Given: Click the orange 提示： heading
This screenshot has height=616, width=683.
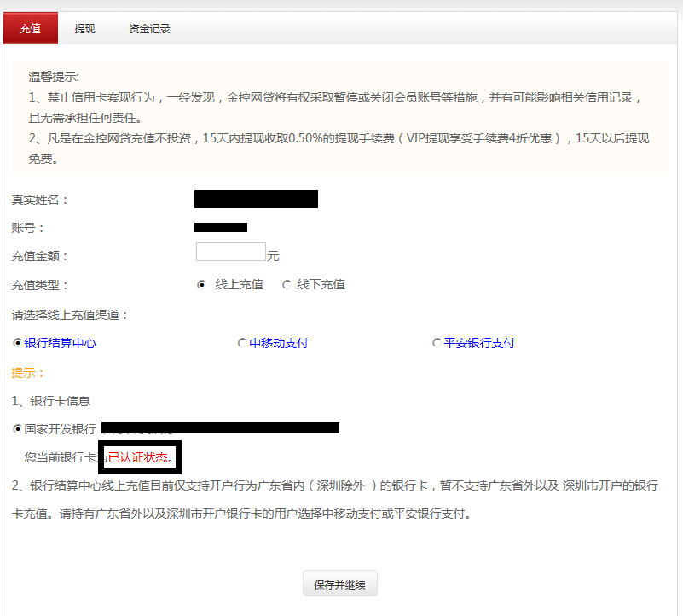Looking at the screenshot, I should 27,373.
